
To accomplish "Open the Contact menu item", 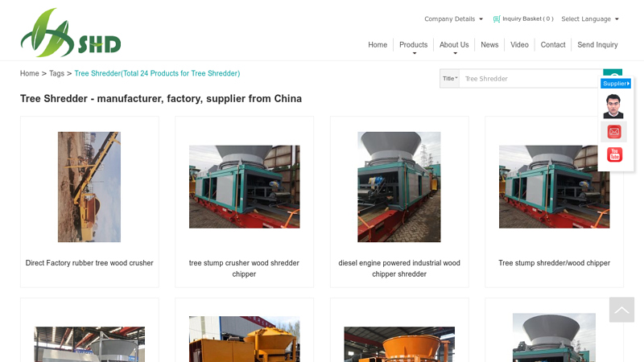I will point(553,45).
